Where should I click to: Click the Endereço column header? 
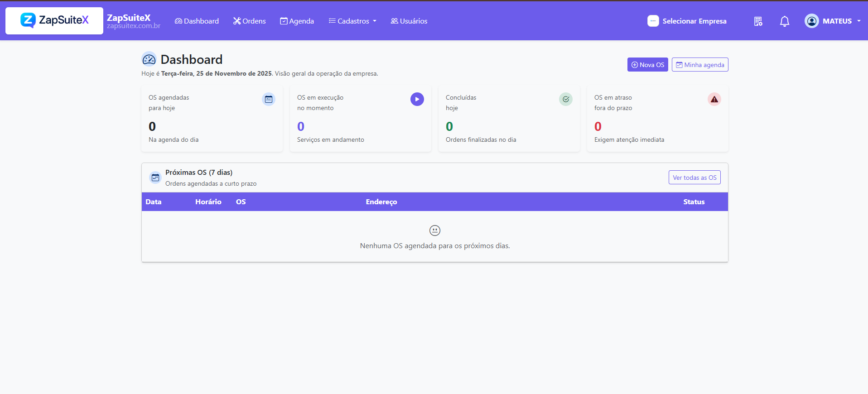pyautogui.click(x=381, y=202)
